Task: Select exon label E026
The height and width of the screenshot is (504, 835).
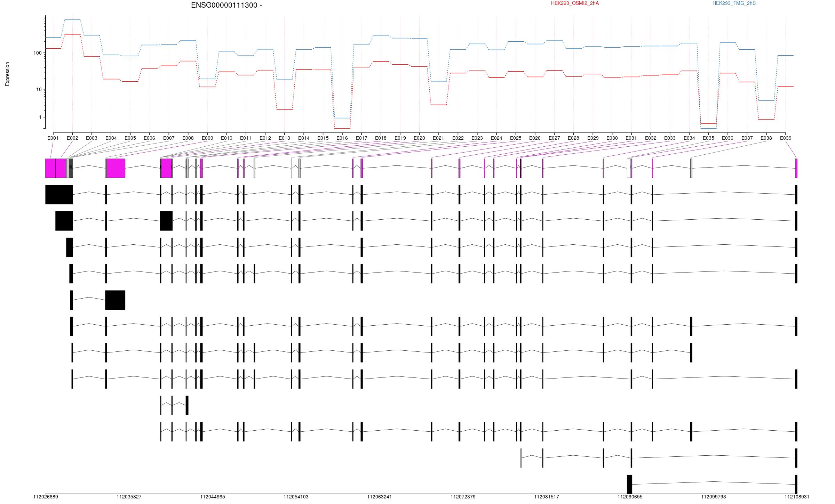Action: tap(535, 138)
